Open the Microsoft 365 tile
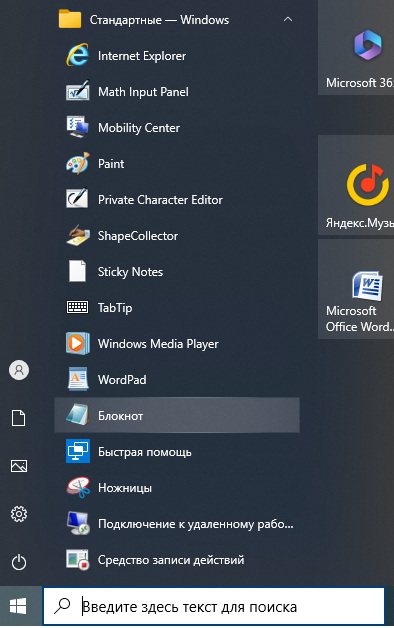The image size is (394, 628). tap(356, 47)
